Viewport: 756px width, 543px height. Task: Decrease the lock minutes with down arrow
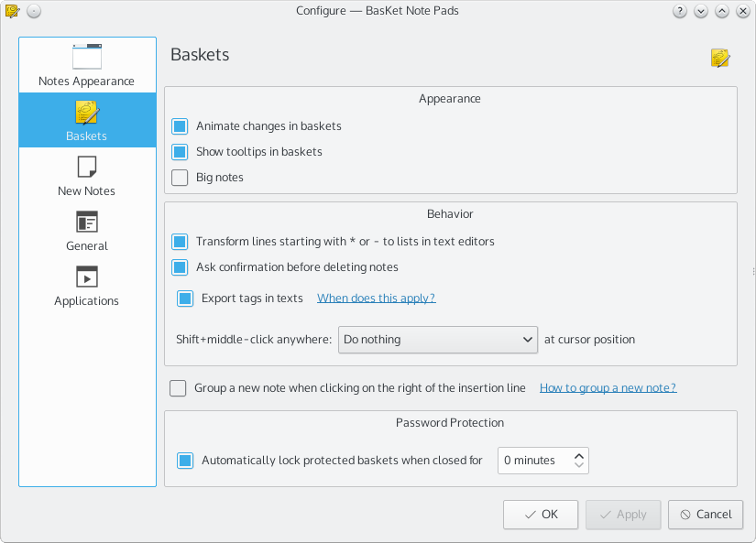(579, 465)
